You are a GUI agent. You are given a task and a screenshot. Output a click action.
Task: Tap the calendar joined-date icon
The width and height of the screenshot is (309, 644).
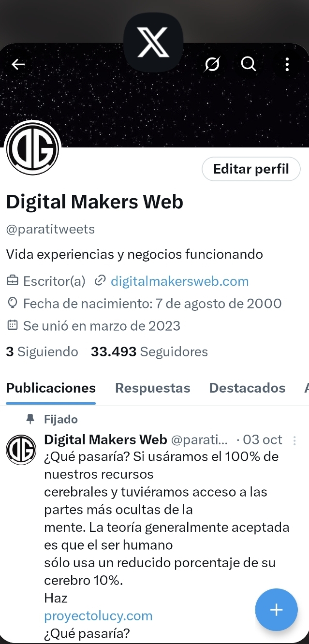click(x=13, y=325)
